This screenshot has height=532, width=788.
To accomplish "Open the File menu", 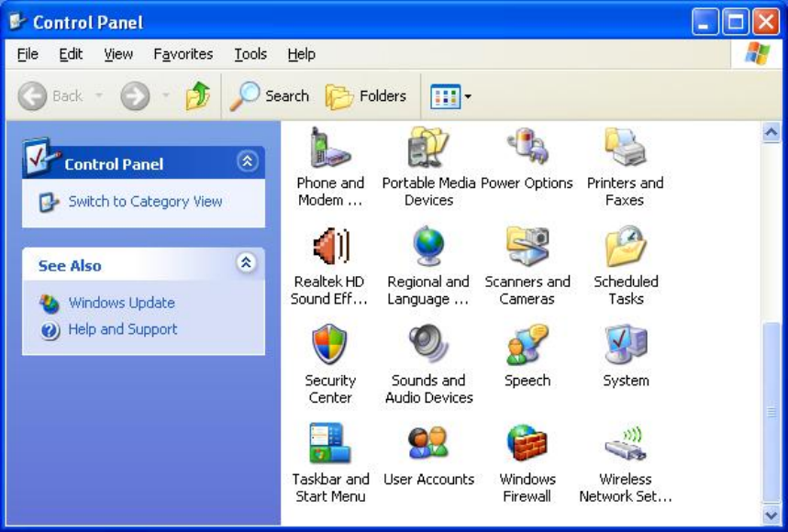I will pyautogui.click(x=28, y=54).
